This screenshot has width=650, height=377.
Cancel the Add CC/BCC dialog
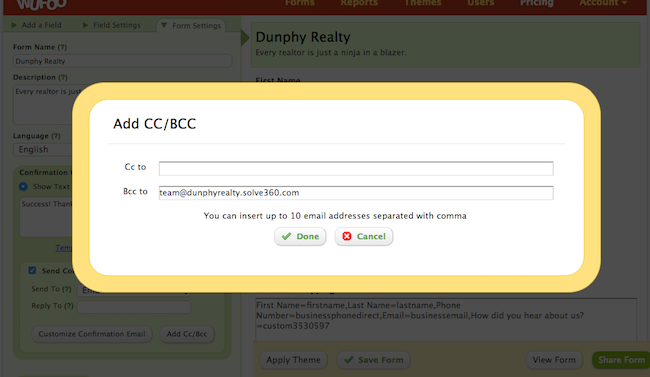tap(364, 236)
